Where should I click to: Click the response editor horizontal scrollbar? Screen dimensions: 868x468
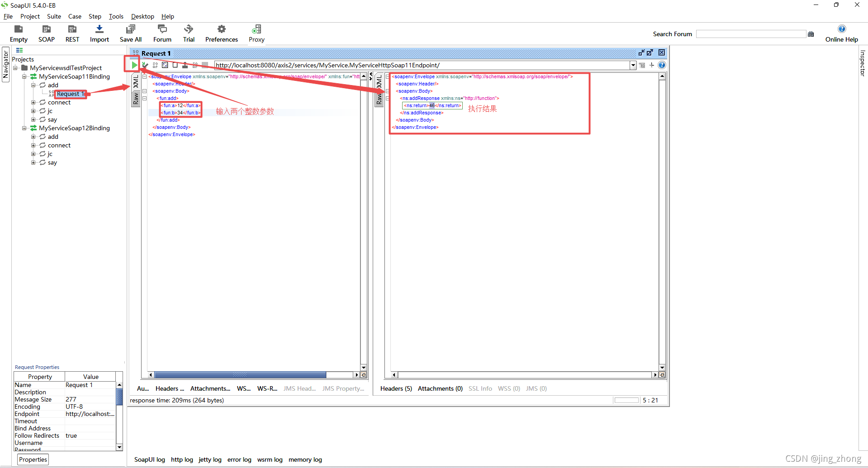[x=525, y=375]
